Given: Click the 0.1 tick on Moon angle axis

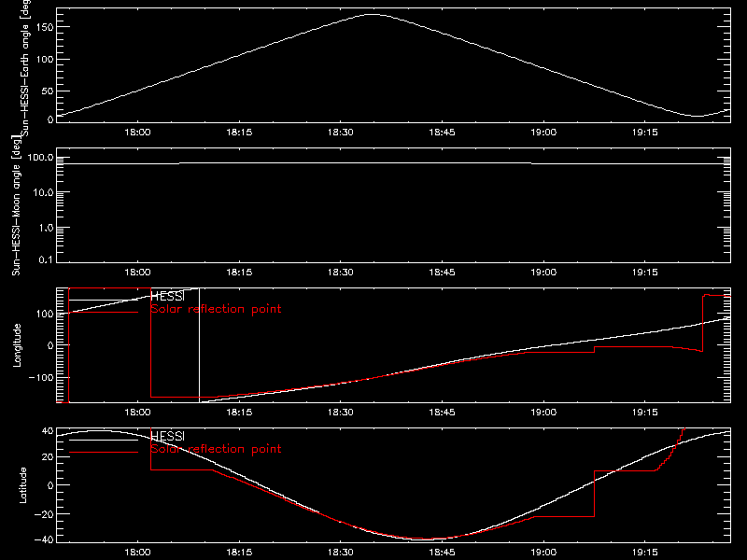Looking at the screenshot, I should tap(46, 259).
